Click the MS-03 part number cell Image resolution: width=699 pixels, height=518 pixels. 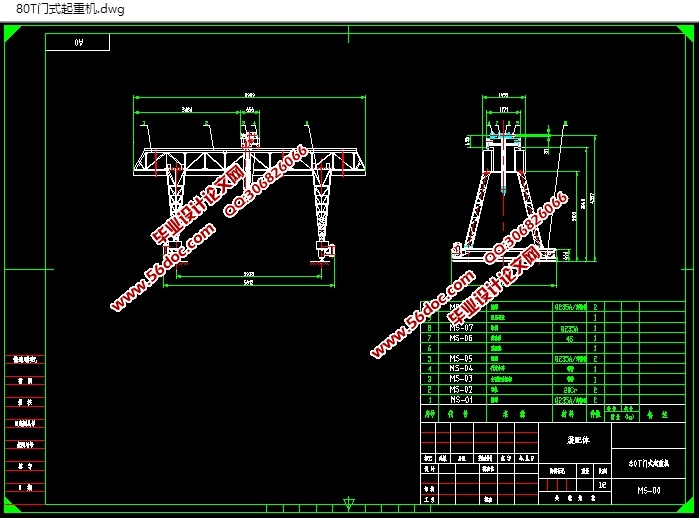(x=460, y=379)
